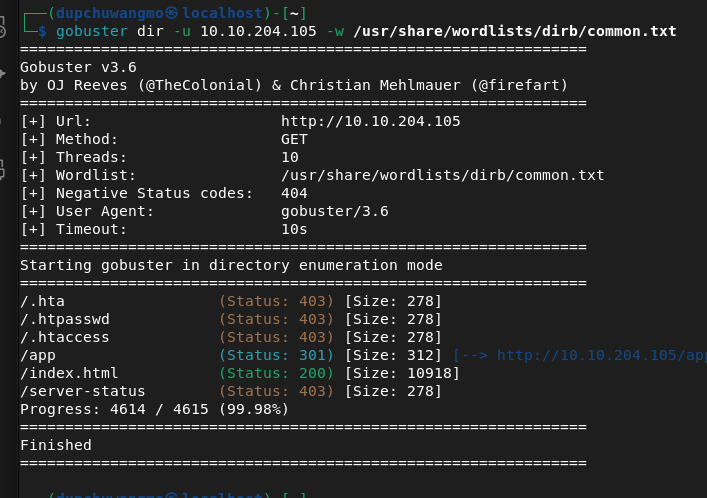Click the 'Gobuster v3.6' banner line
Viewport: 707px width, 498px height.
click(x=78, y=68)
